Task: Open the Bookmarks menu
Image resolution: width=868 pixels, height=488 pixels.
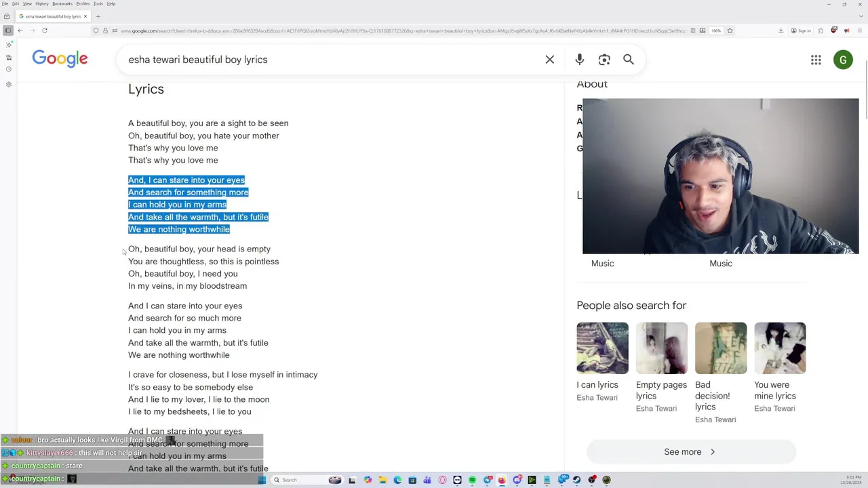Action: (x=62, y=3)
